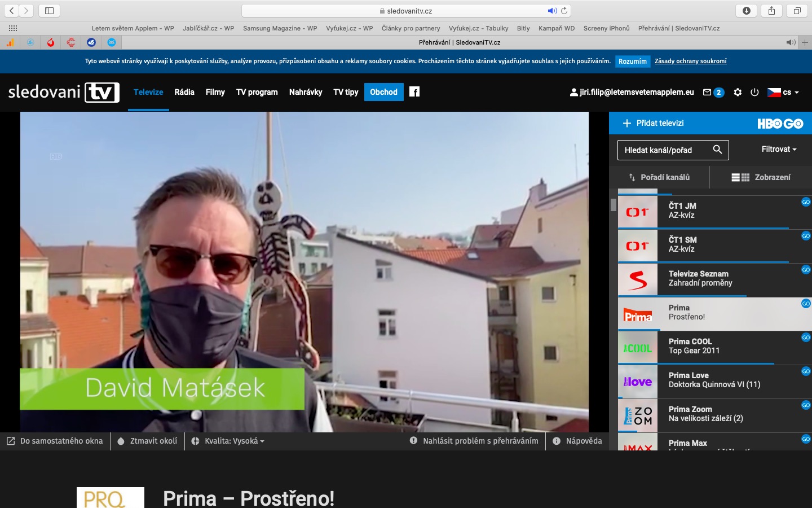Open the Obchod store button

click(x=384, y=92)
